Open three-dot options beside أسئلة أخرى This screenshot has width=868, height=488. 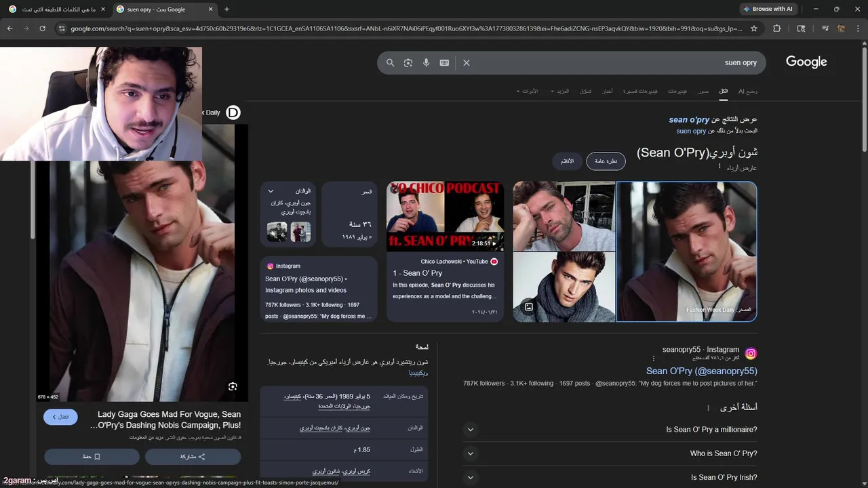coord(709,408)
